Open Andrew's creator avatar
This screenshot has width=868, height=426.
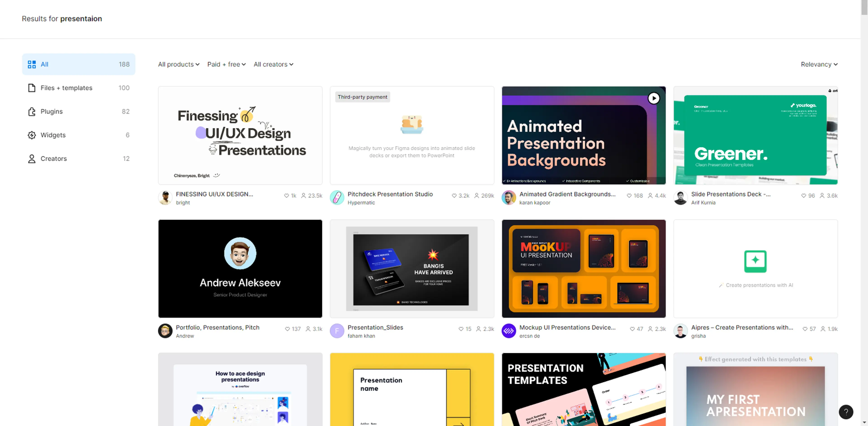[165, 331]
